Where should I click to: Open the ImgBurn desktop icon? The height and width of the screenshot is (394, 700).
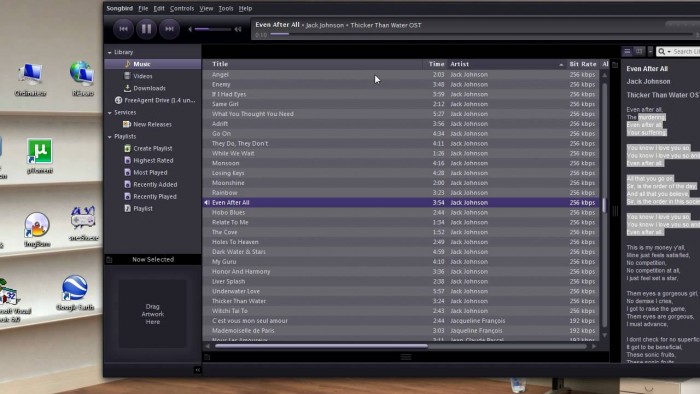click(37, 229)
